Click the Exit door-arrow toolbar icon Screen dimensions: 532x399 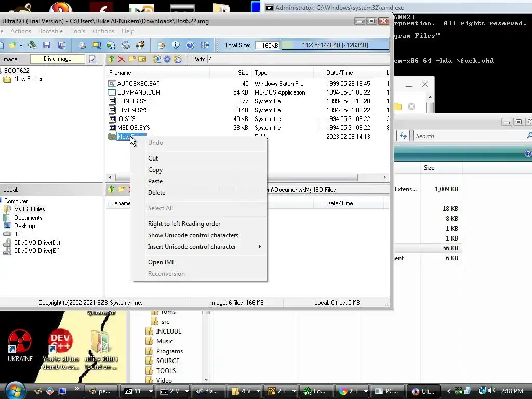[205, 45]
